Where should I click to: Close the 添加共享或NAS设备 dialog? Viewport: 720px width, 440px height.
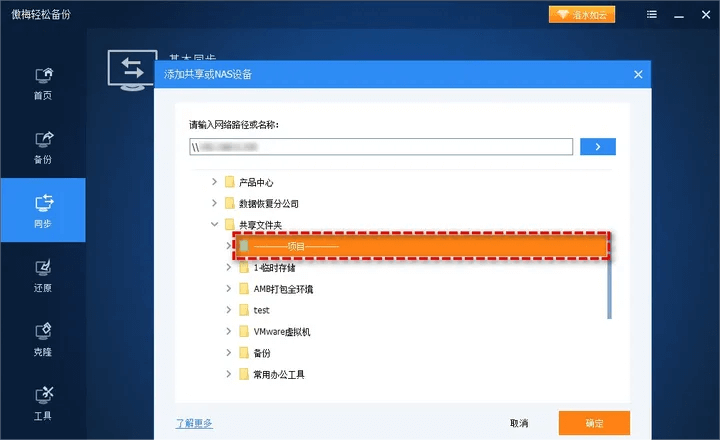click(x=638, y=74)
